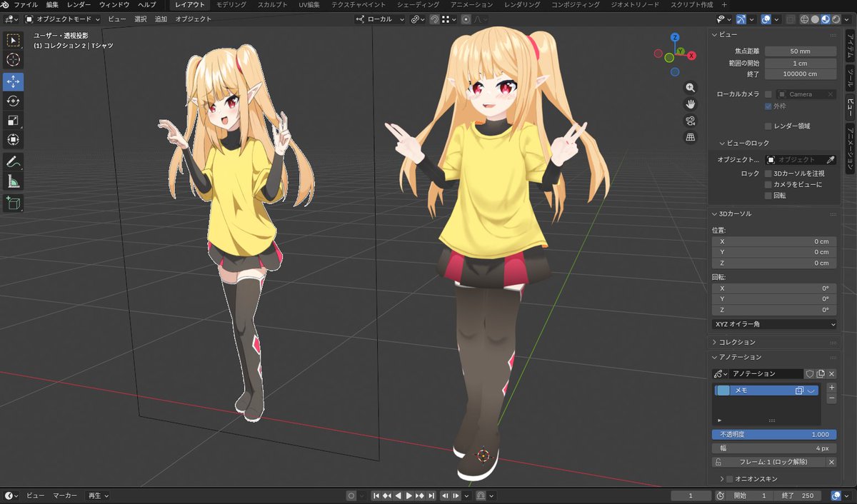Open ローカル transform orientation dropdown
This screenshot has width=857, height=504.
pyautogui.click(x=380, y=19)
